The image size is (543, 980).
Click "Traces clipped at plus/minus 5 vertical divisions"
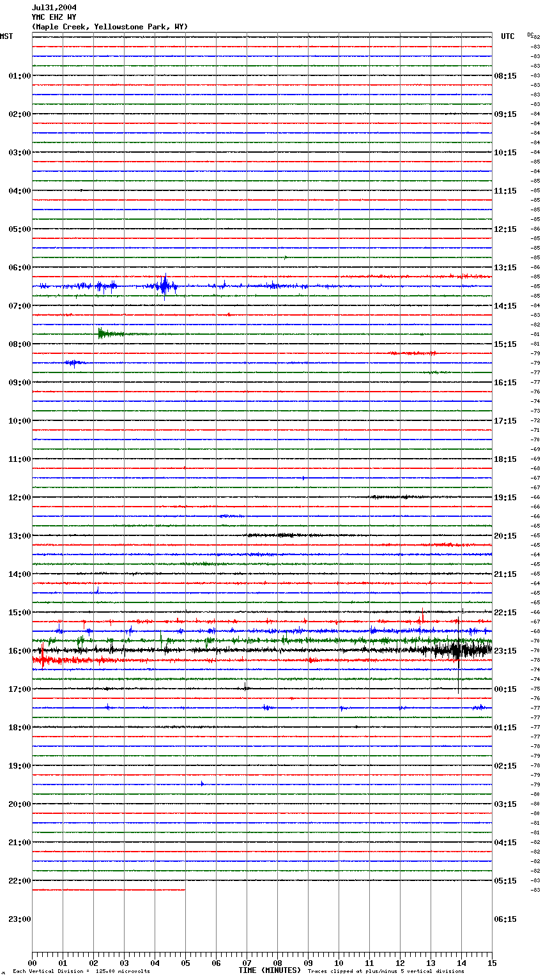click(x=386, y=972)
